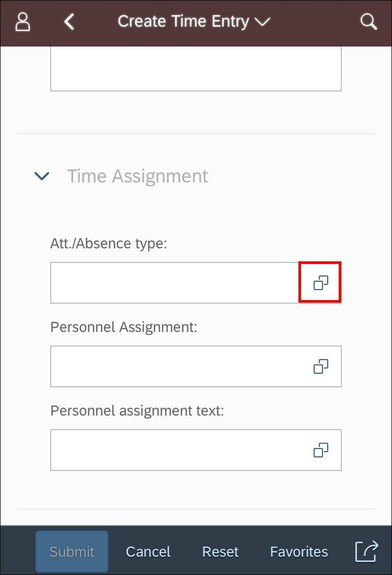The width and height of the screenshot is (392, 575).
Task: Click the person avatar in the top bar
Action: (x=22, y=22)
